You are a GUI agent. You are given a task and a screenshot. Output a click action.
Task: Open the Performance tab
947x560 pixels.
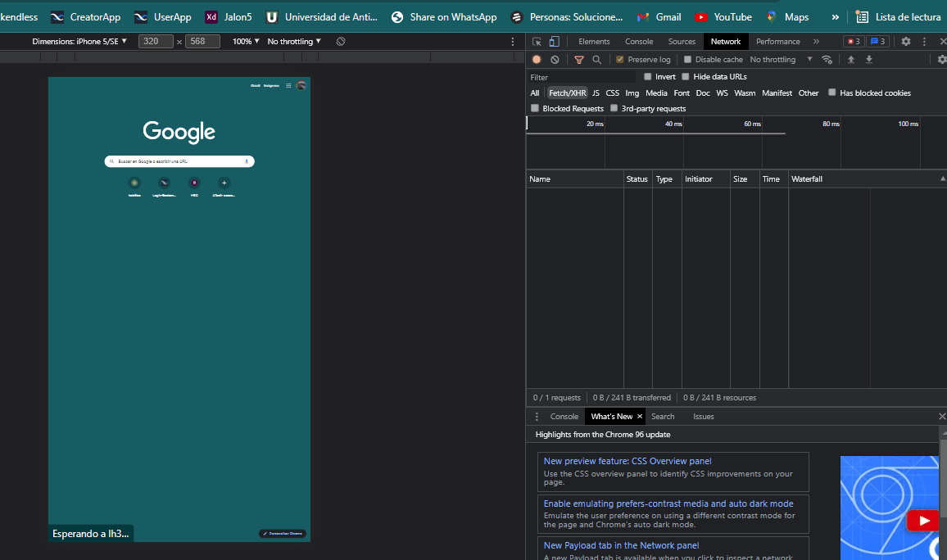pyautogui.click(x=778, y=42)
